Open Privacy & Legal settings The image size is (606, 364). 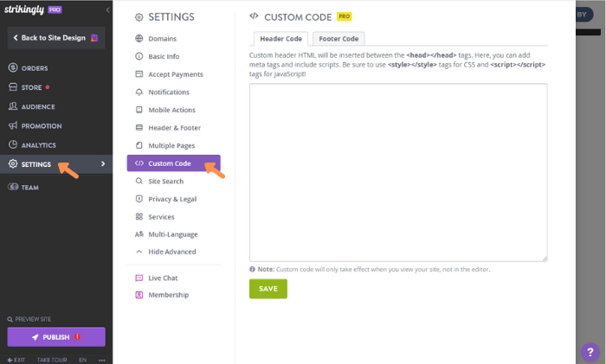[173, 199]
